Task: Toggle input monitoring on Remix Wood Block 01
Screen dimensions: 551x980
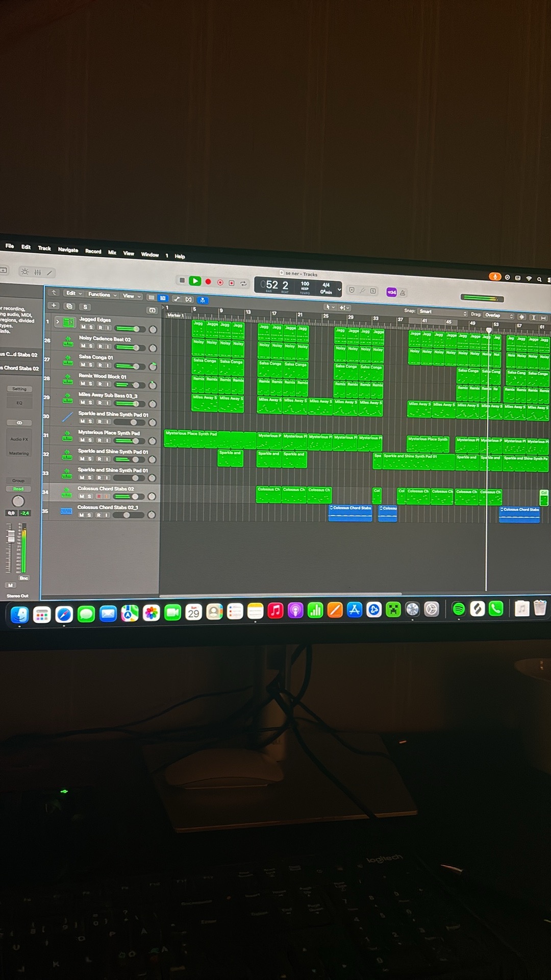Action: (107, 384)
